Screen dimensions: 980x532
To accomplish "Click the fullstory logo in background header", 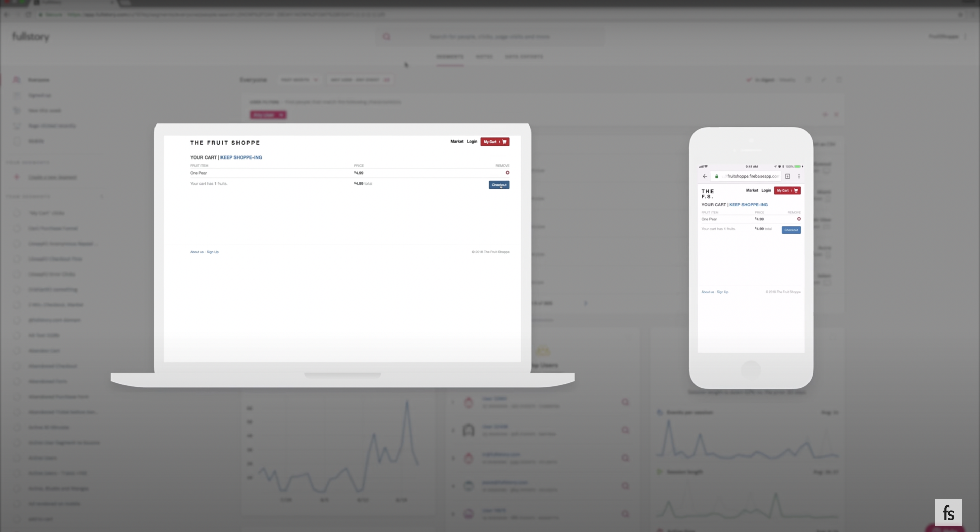I will [x=31, y=37].
